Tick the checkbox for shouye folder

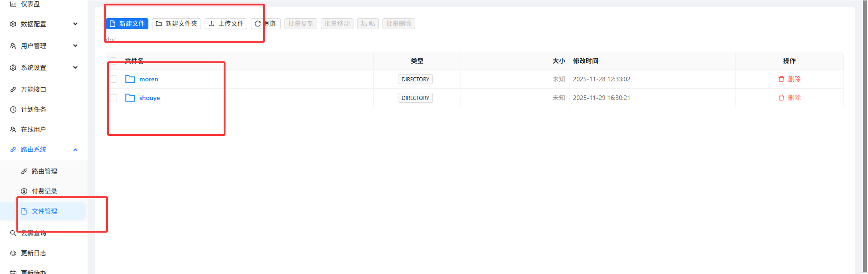(x=113, y=98)
